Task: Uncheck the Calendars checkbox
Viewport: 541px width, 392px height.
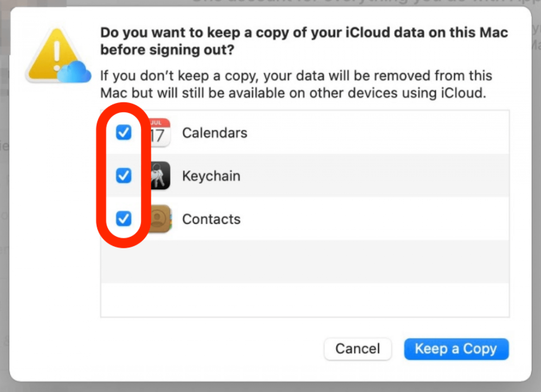Action: (x=123, y=133)
